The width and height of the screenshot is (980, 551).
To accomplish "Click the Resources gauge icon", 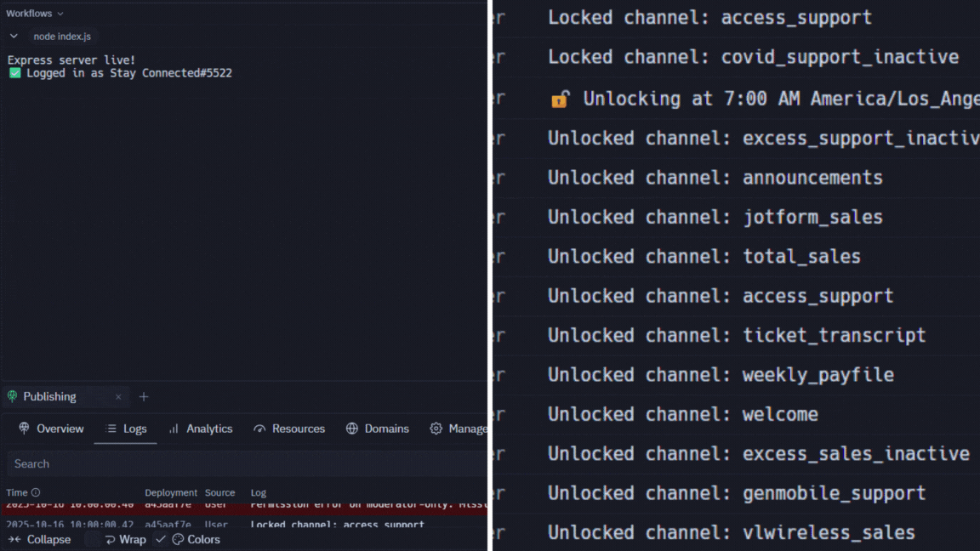I will pyautogui.click(x=259, y=429).
